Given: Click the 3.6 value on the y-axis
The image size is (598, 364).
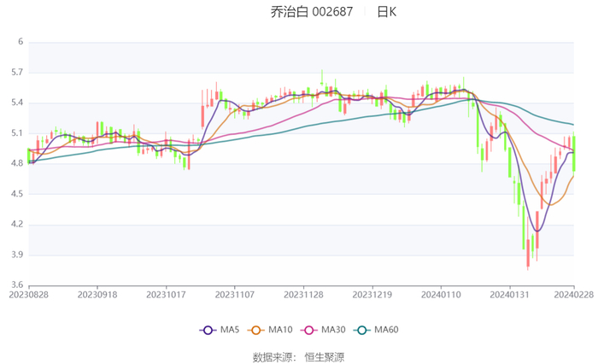Looking at the screenshot, I should (17, 285).
